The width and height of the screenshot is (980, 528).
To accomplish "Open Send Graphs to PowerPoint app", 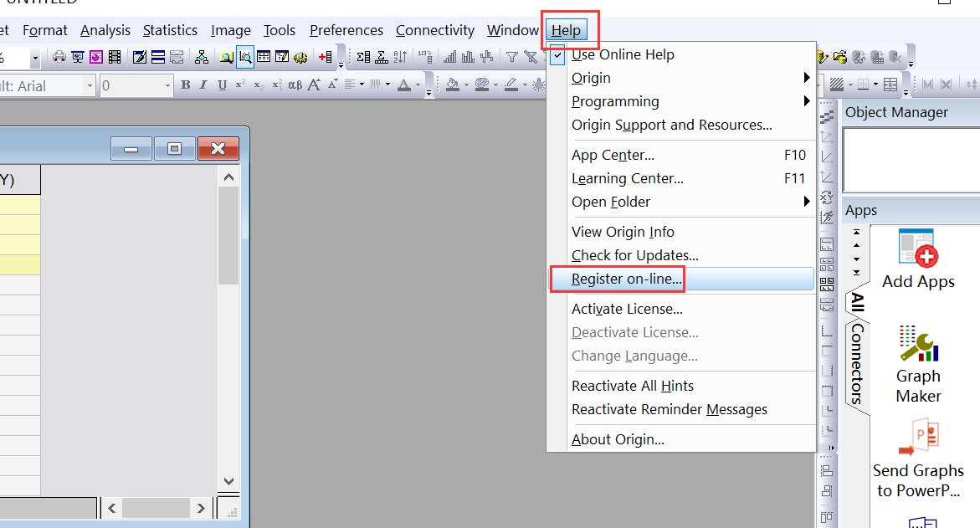I will click(x=918, y=459).
